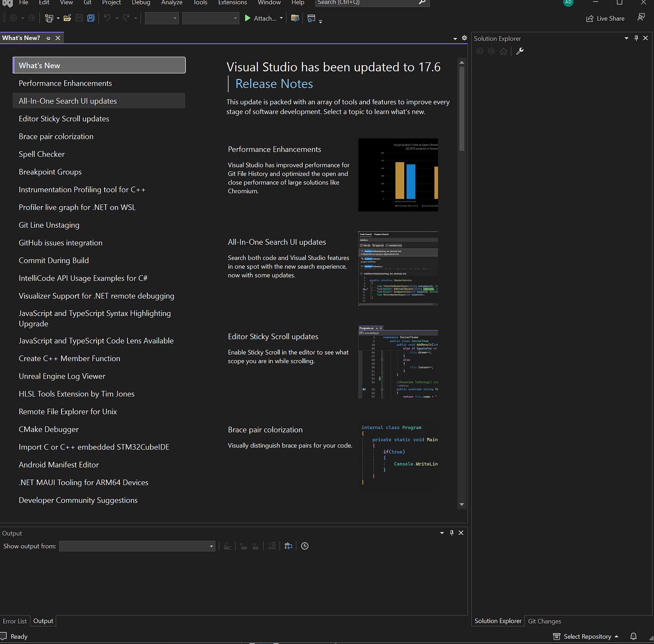Click the Save All toolbar icon
Screen dimensions: 654x644
tap(91, 18)
